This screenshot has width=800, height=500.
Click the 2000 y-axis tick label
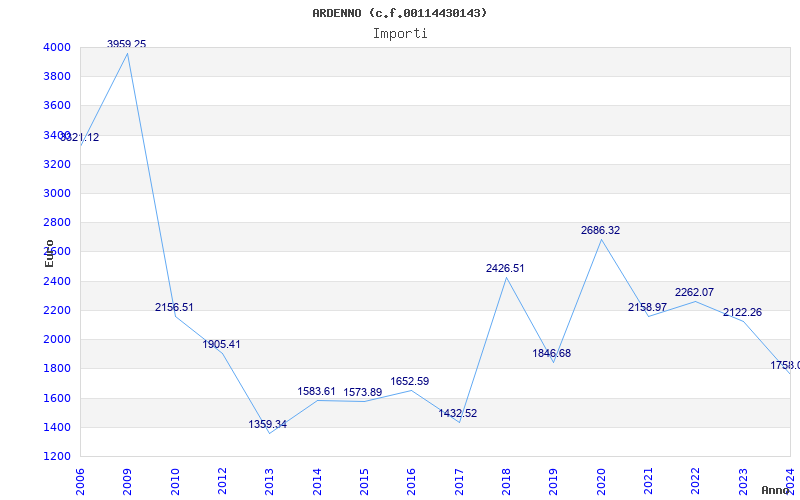[57, 339]
